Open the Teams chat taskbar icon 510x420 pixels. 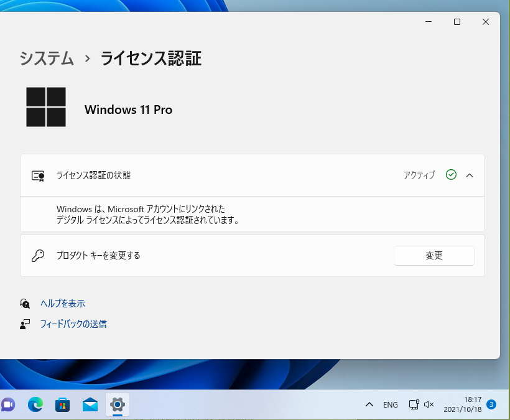[8, 404]
